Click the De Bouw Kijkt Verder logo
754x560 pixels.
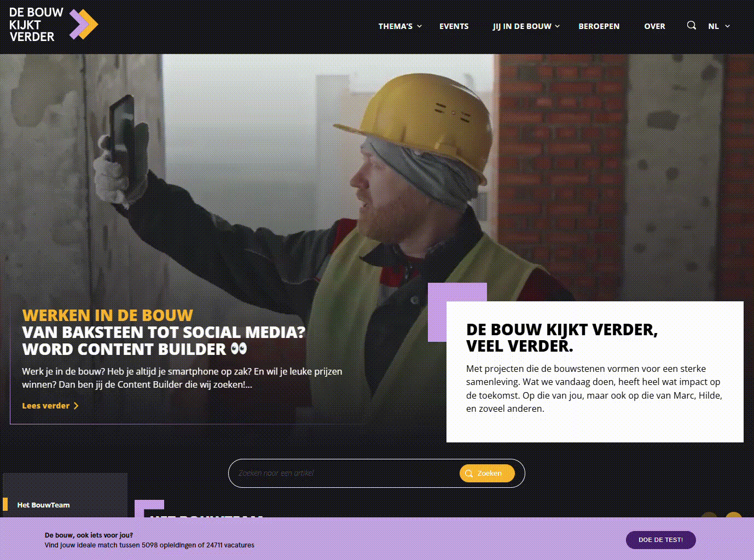[54, 25]
